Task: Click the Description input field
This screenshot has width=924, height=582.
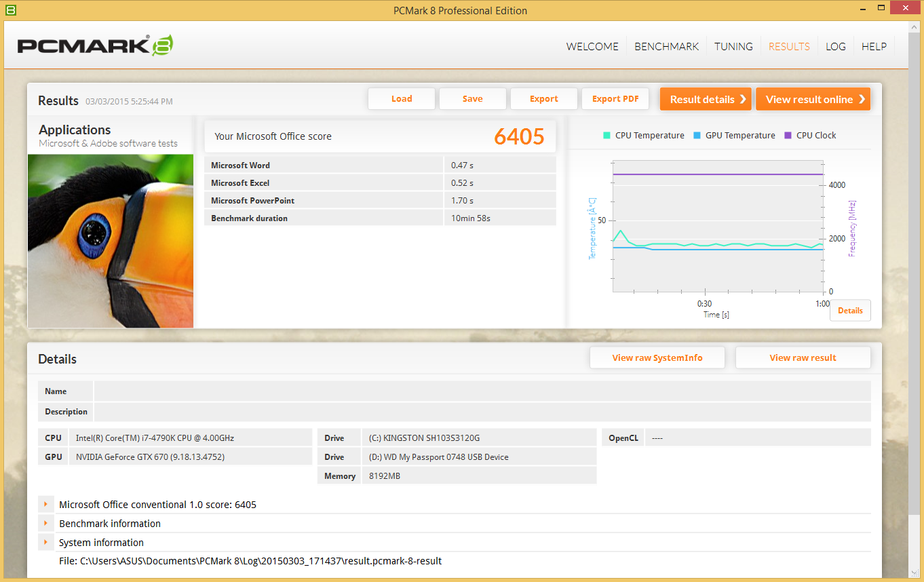Action: tap(482, 412)
